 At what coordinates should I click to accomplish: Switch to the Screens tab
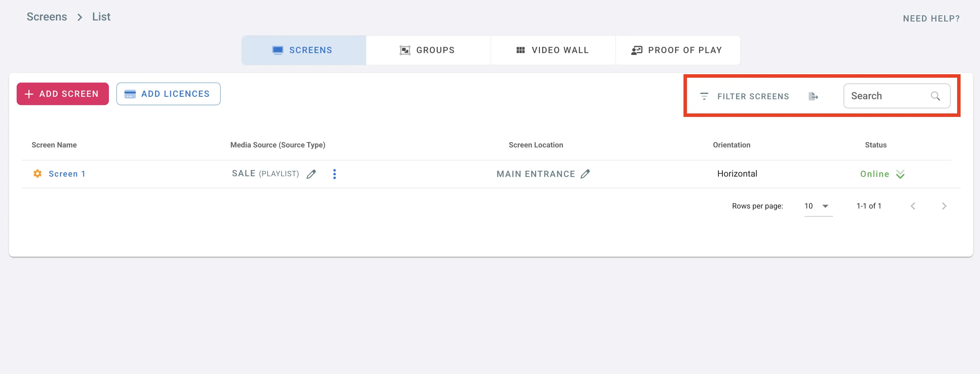[303, 50]
